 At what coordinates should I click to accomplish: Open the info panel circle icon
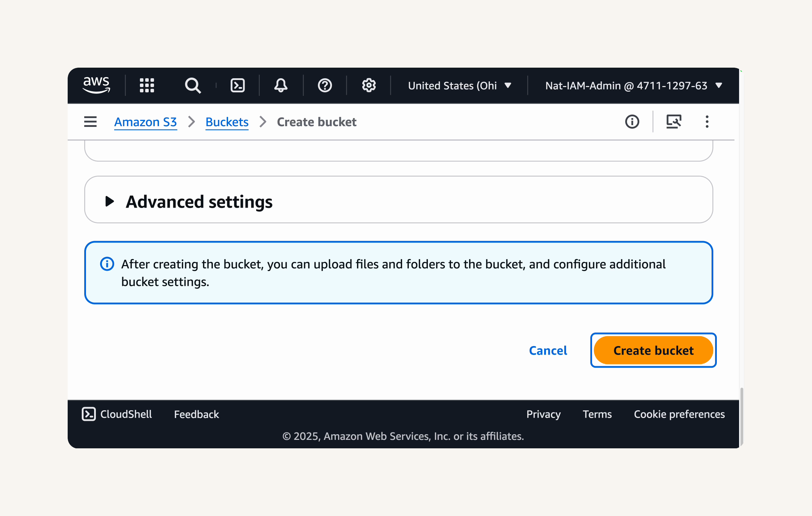632,122
